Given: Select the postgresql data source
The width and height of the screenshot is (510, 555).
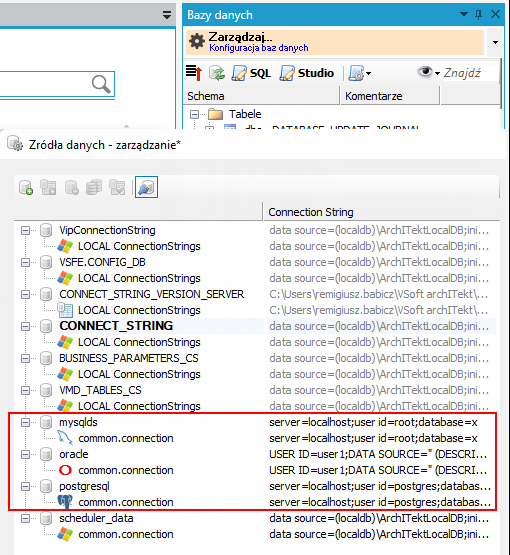Looking at the screenshot, I should click(84, 486).
